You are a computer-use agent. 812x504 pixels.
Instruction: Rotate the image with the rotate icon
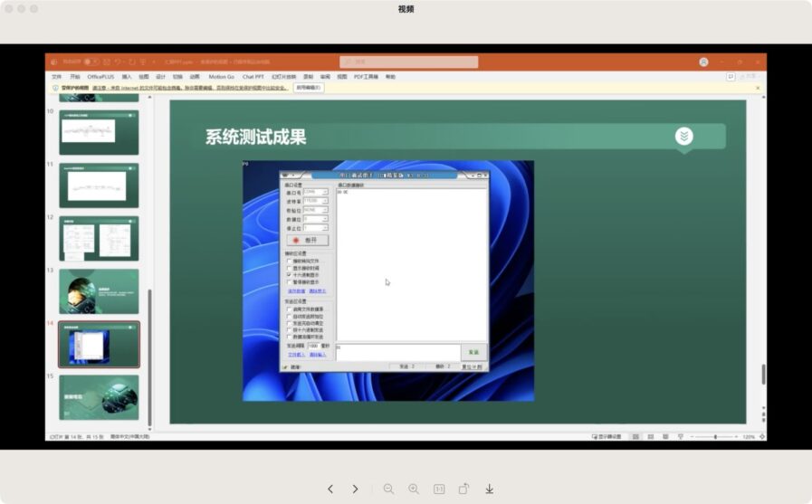463,489
